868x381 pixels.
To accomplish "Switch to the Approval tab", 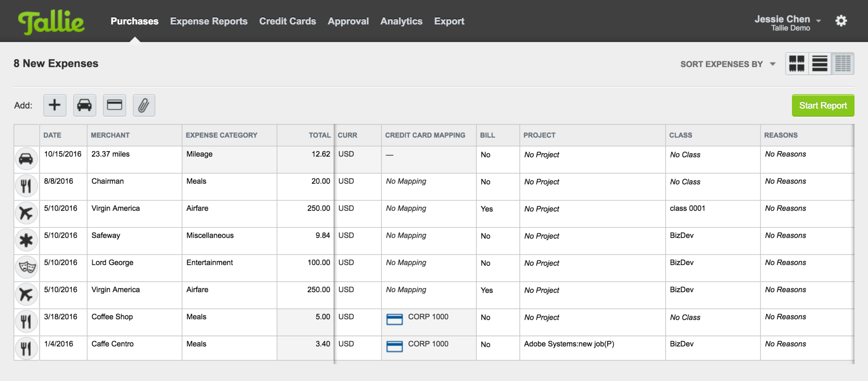I will 348,21.
